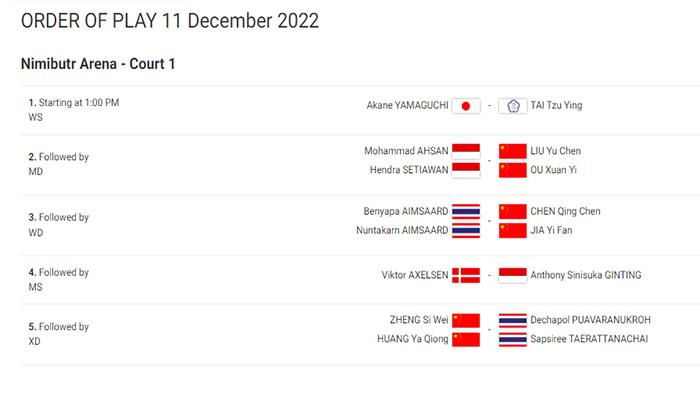Click the Japan flag beside Akane Yamaguchi
The width and height of the screenshot is (700, 400).
point(466,106)
